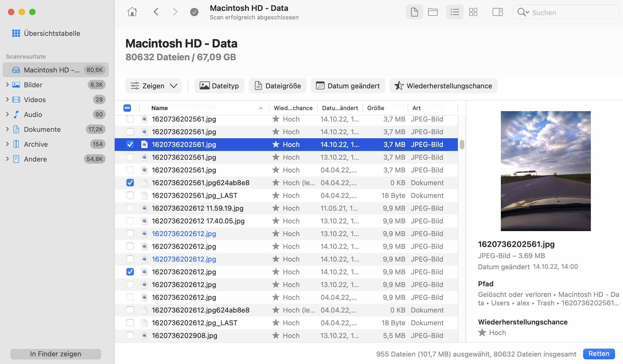
Task: Click file icon of 1620736202561.jpg_LAST
Action: 144,195
